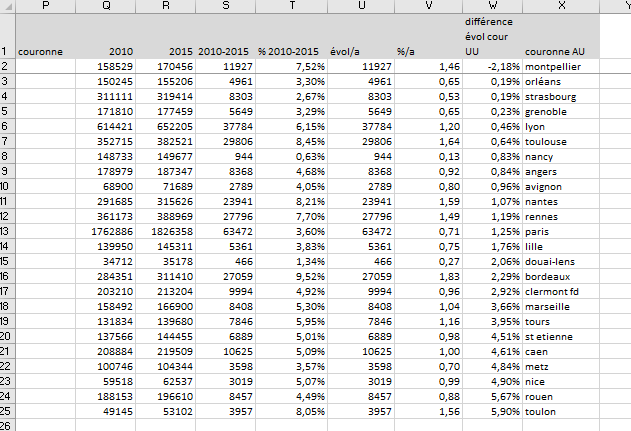Select the cell containing nice
This screenshot has height=431, width=631.
coord(561,381)
